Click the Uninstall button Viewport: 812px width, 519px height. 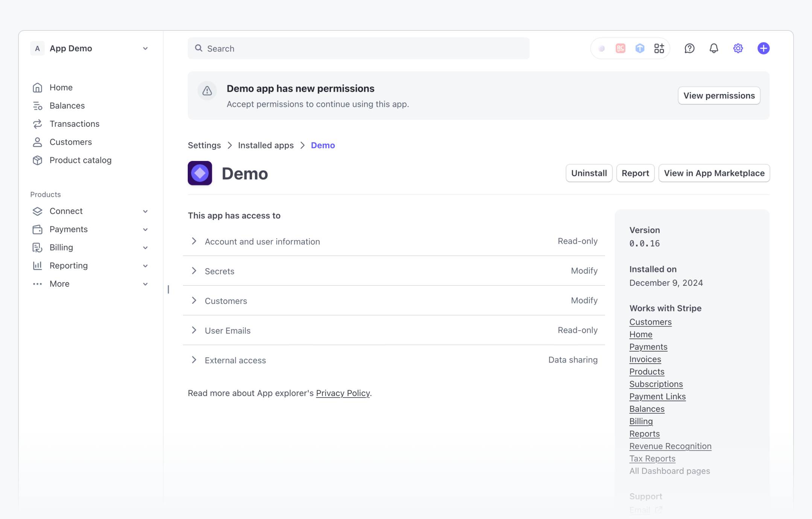(x=589, y=173)
